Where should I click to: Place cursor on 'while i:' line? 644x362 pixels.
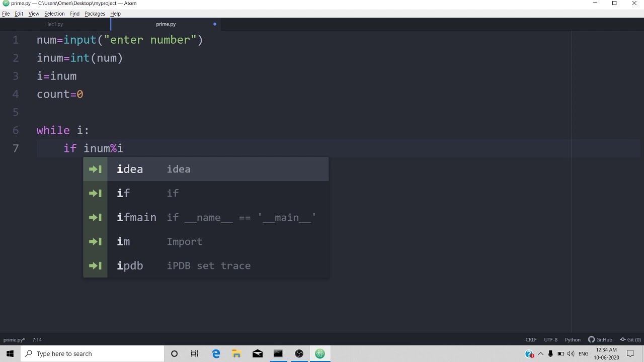click(x=63, y=130)
